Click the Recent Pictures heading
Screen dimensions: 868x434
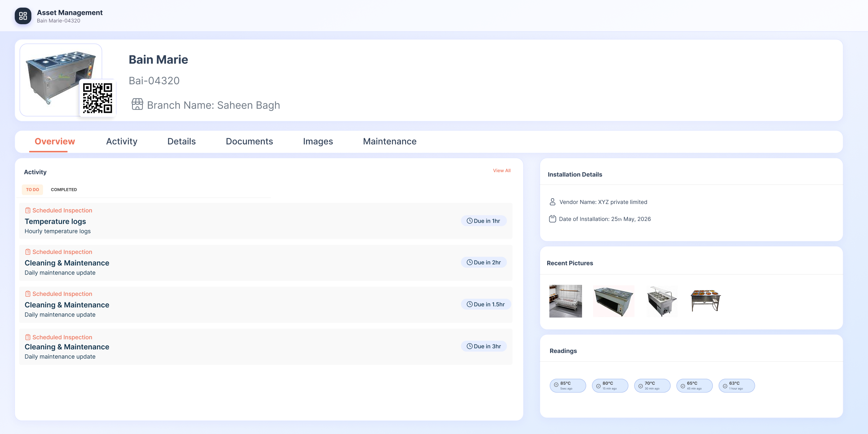[x=570, y=263]
